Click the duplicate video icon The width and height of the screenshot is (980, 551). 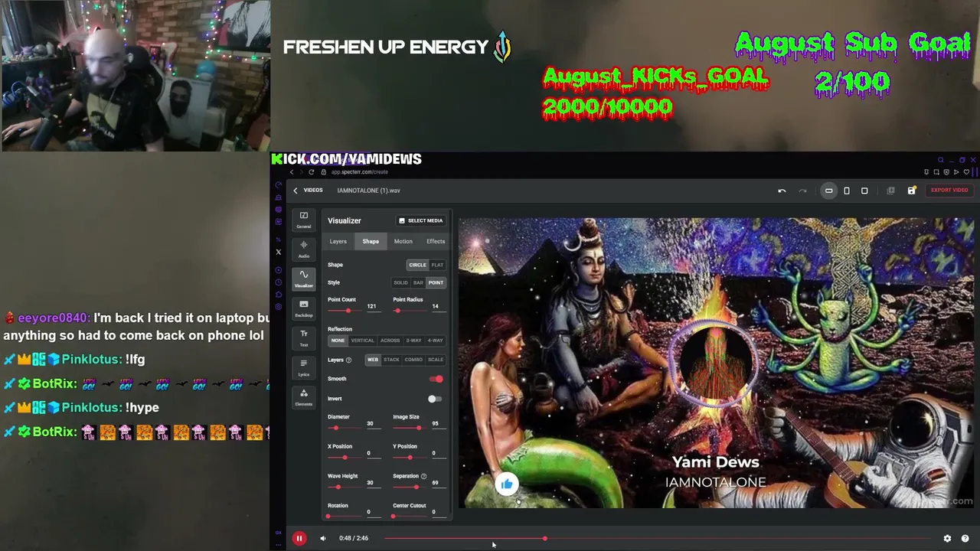(x=890, y=191)
